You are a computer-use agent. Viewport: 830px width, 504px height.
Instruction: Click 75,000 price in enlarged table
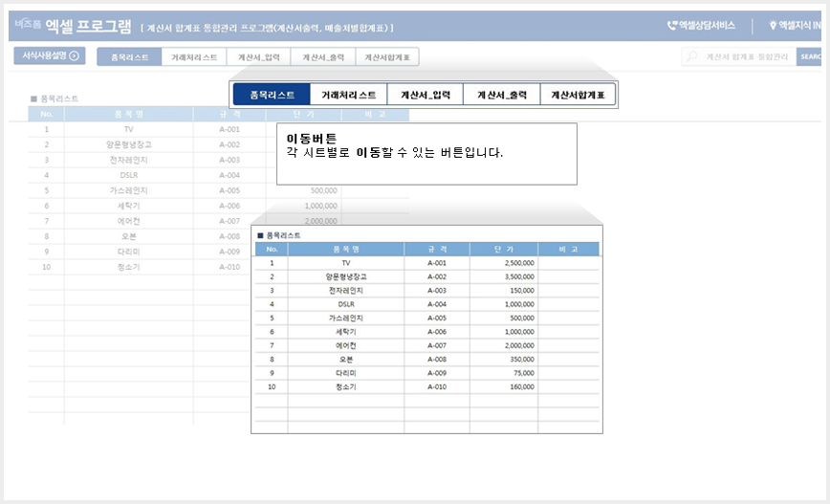[523, 373]
